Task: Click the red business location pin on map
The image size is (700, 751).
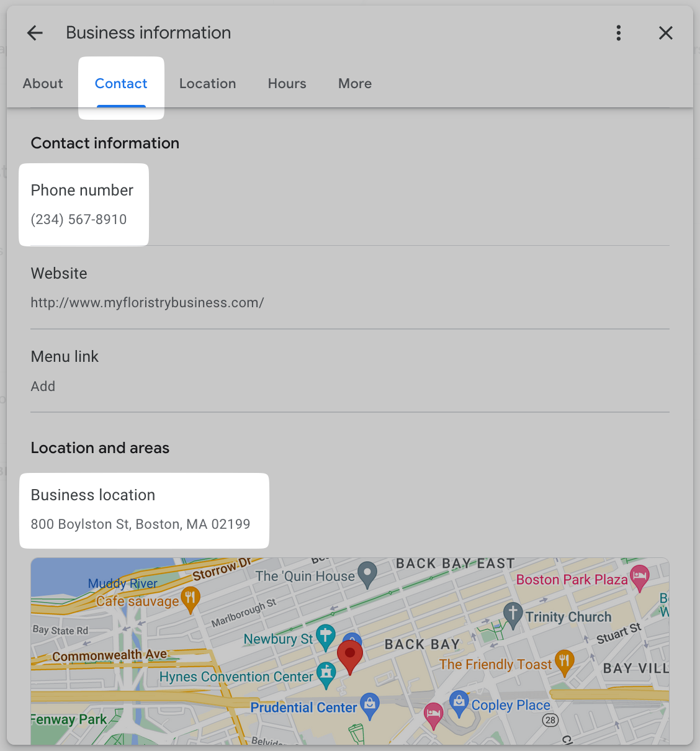Action: pyautogui.click(x=349, y=654)
